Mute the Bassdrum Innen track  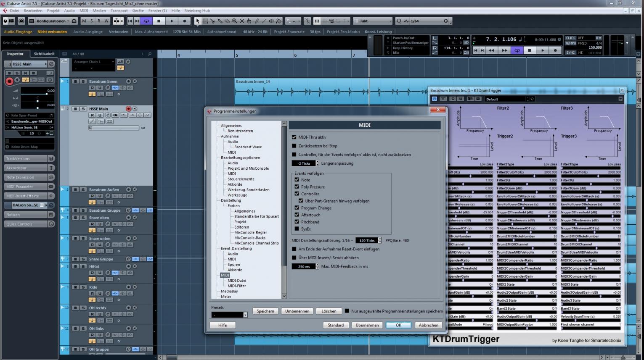coord(75,81)
